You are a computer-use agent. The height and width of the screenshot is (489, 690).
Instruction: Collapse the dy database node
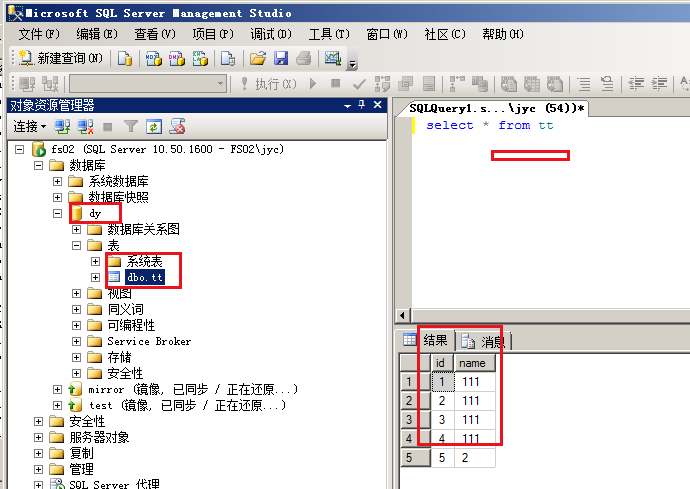(x=58, y=213)
